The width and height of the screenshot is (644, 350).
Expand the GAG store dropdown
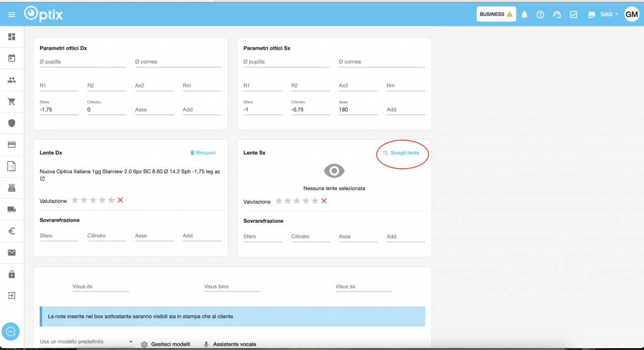pyautogui.click(x=609, y=14)
